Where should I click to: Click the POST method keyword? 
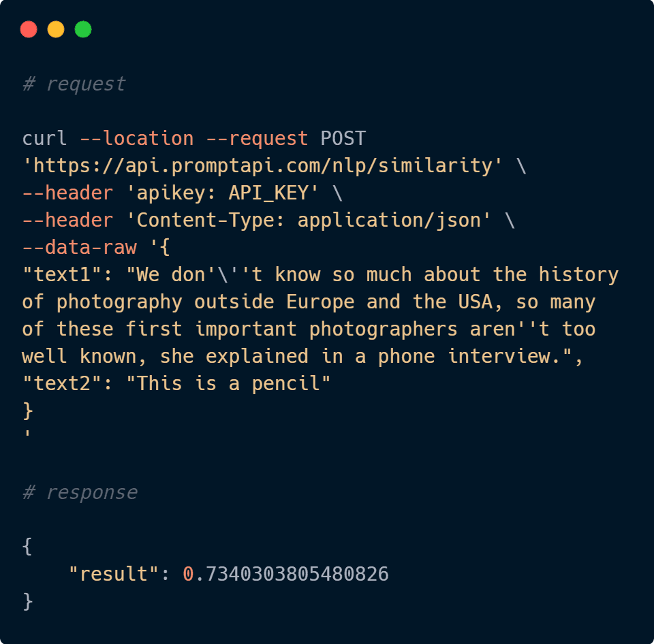pos(343,138)
